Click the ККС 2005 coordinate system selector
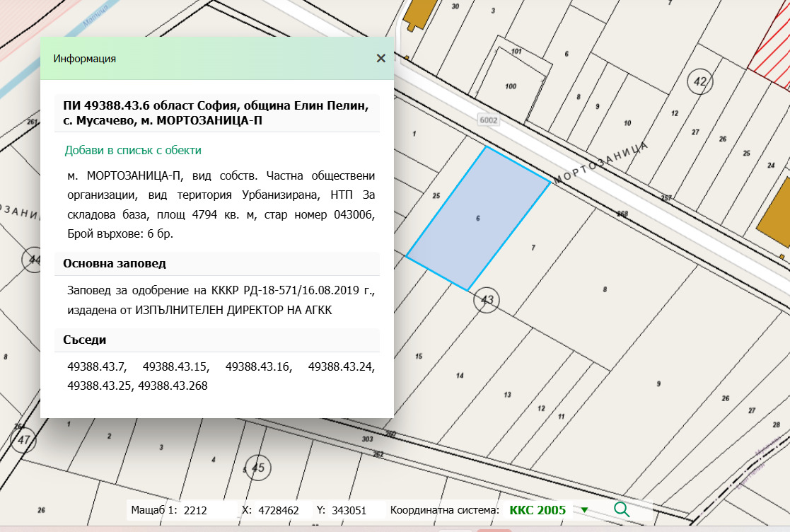Image resolution: width=790 pixels, height=532 pixels. [x=537, y=510]
